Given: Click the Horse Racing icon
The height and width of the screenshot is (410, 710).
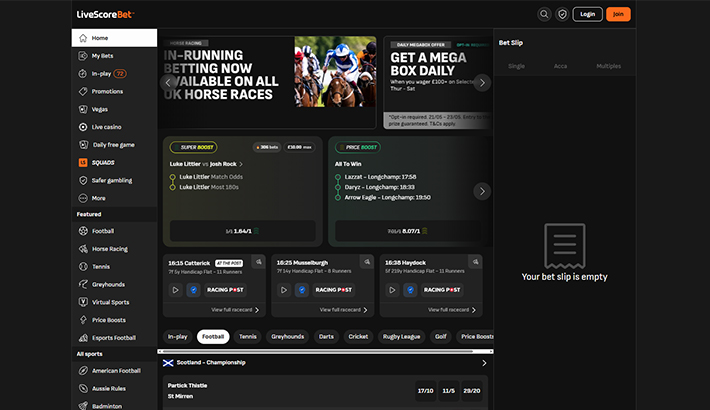Looking at the screenshot, I should tap(83, 249).
